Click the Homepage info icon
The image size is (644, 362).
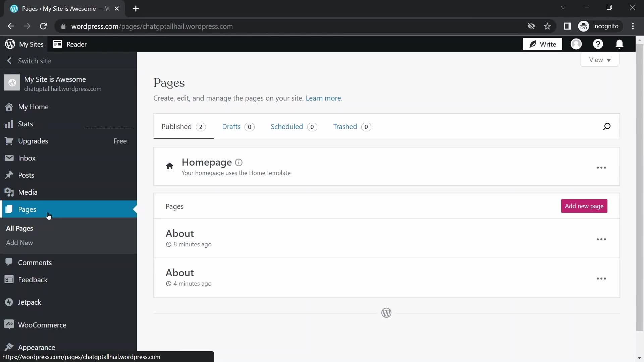click(239, 162)
